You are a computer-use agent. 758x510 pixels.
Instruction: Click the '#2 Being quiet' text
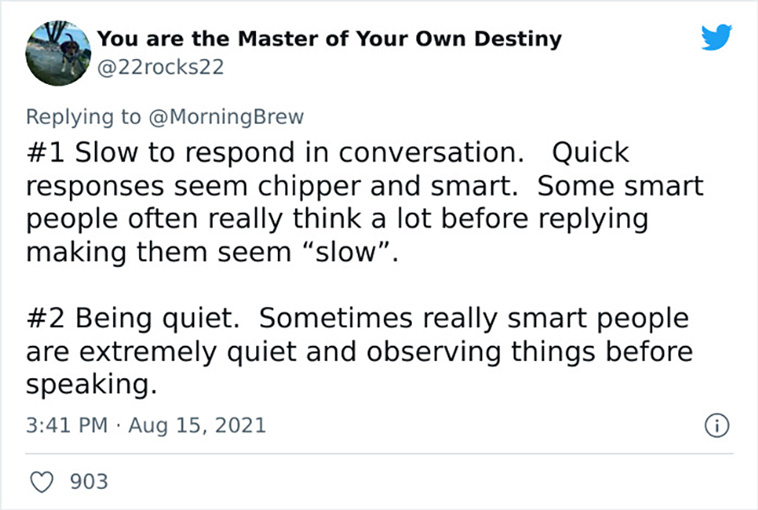coord(133,319)
